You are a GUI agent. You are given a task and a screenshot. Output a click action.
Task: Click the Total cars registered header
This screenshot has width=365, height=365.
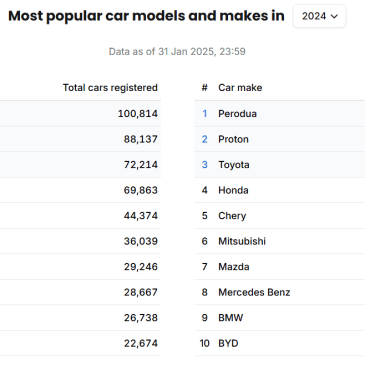click(110, 88)
